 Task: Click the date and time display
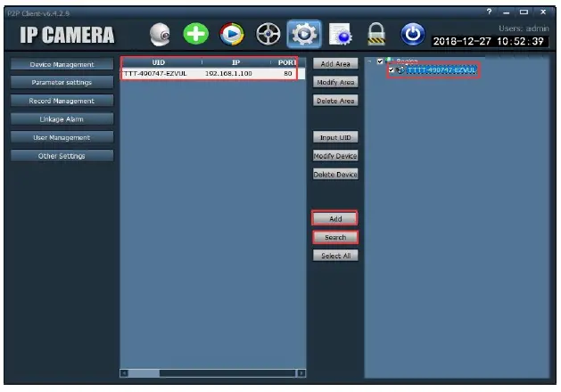489,42
